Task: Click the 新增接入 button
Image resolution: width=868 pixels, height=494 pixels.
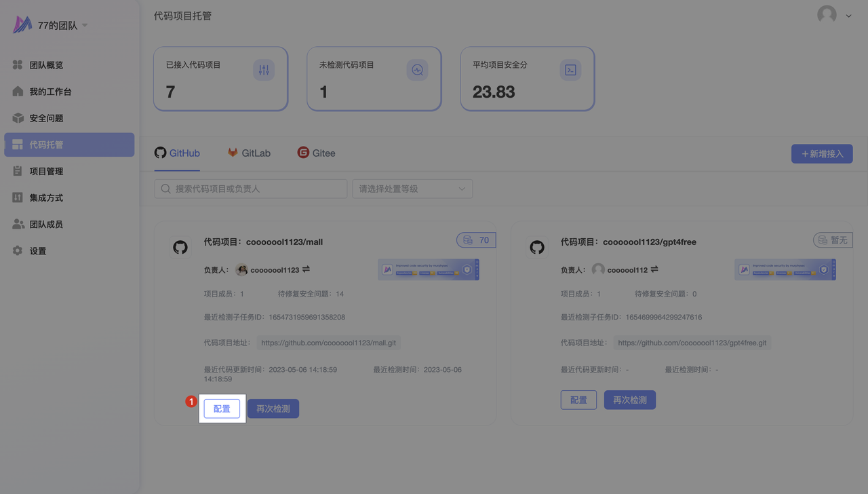Action: point(822,153)
